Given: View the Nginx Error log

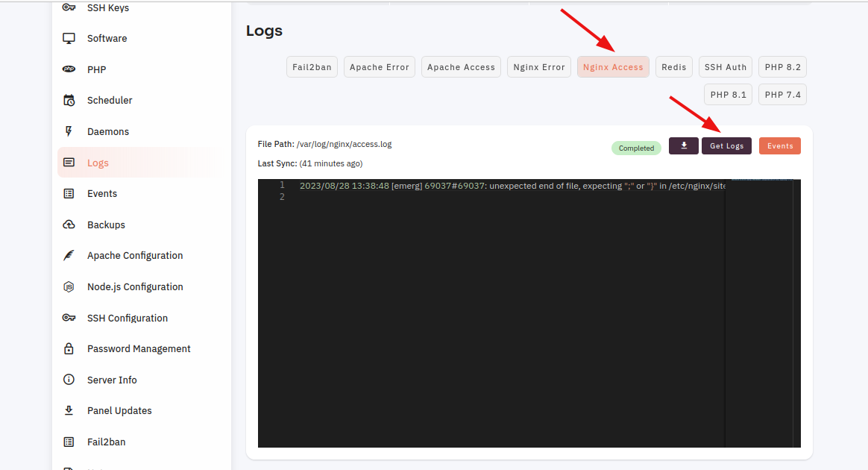Looking at the screenshot, I should coord(538,67).
